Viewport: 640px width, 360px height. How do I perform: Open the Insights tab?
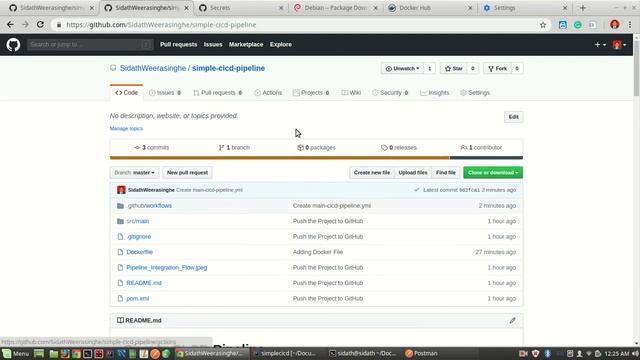[435, 93]
